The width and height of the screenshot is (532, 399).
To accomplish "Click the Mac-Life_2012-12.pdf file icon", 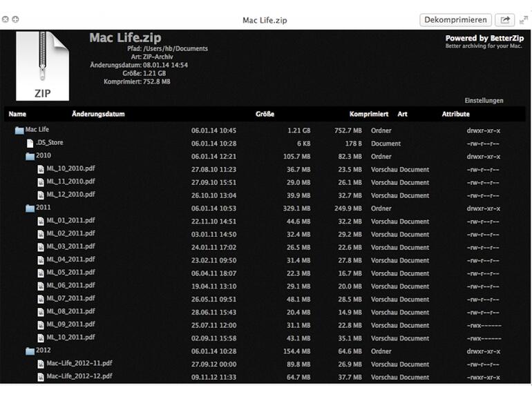I will click(x=41, y=377).
